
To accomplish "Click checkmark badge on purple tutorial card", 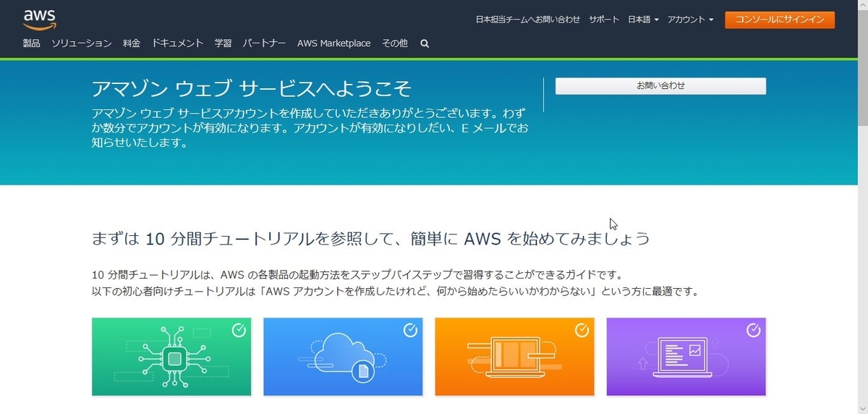I will pyautogui.click(x=753, y=330).
